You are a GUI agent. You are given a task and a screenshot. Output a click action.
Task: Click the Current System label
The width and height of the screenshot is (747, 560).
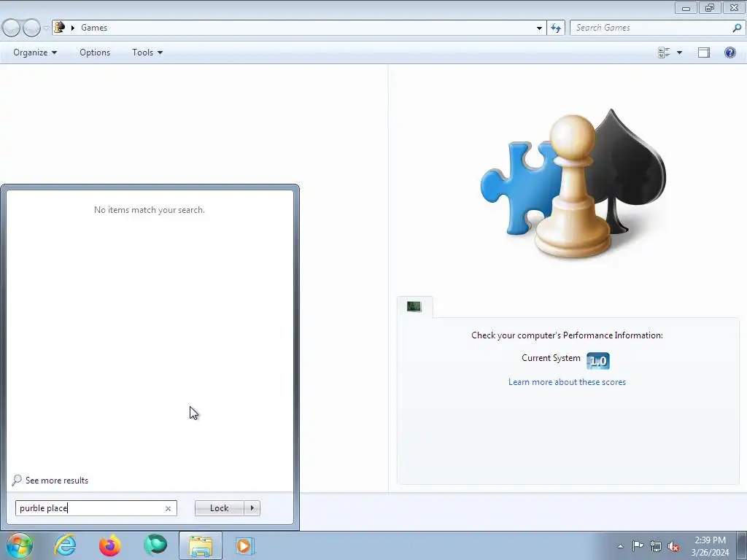pos(551,358)
